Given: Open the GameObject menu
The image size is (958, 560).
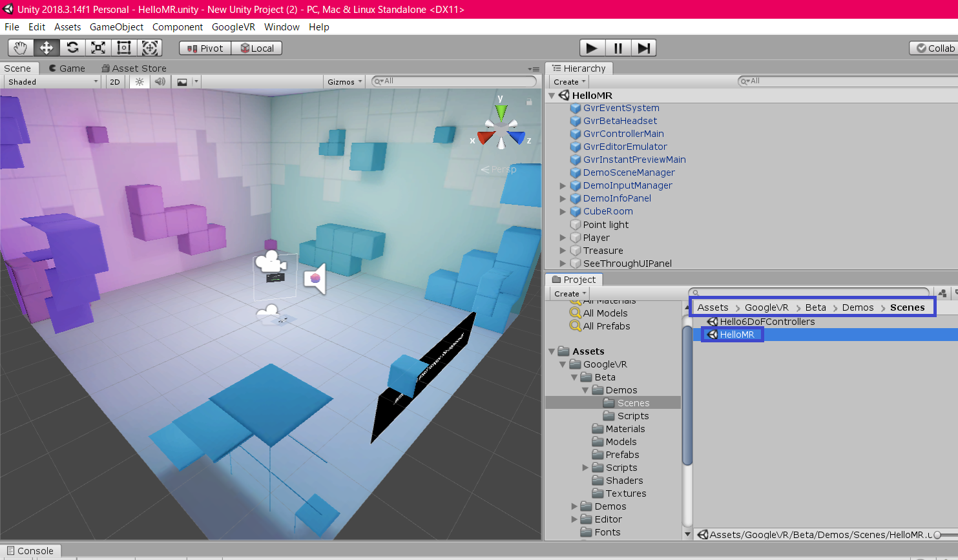Looking at the screenshot, I should coord(116,27).
